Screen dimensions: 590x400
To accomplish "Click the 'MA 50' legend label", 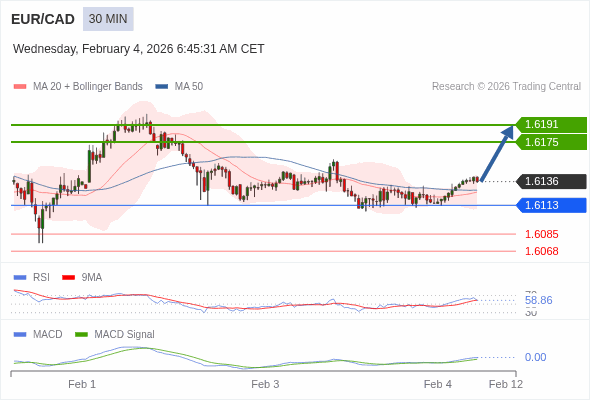I will (189, 87).
